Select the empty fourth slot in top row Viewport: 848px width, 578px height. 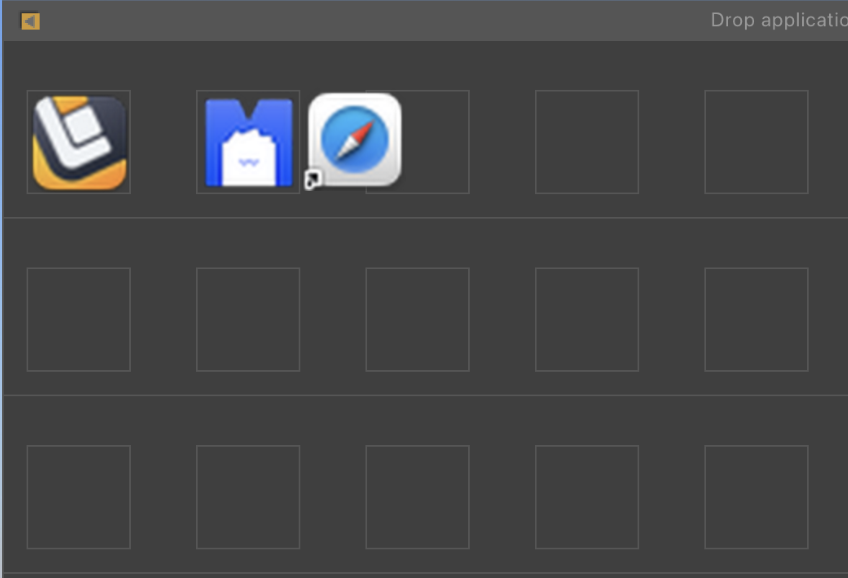pyautogui.click(x=587, y=142)
